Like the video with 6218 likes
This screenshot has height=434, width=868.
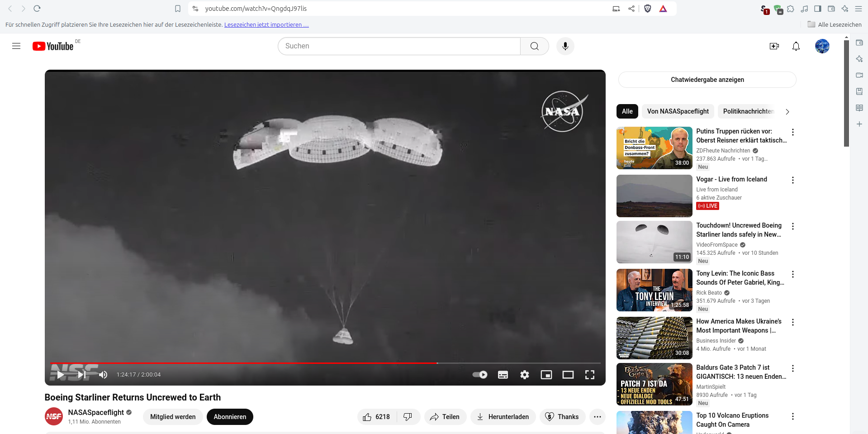pyautogui.click(x=377, y=417)
